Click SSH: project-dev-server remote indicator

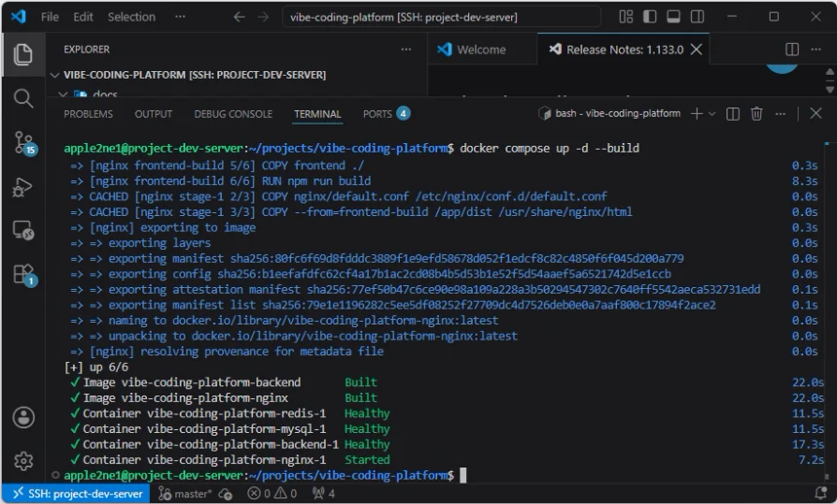[78, 494]
